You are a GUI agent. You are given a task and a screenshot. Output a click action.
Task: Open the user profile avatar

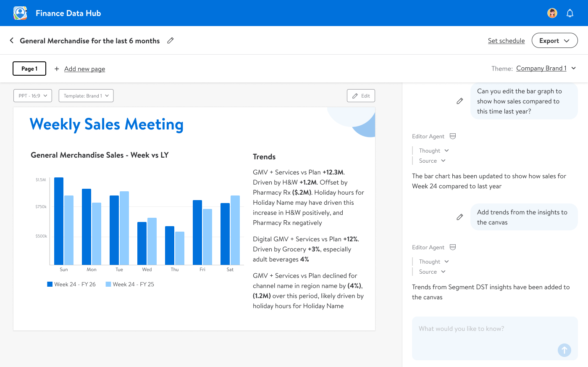coord(552,13)
